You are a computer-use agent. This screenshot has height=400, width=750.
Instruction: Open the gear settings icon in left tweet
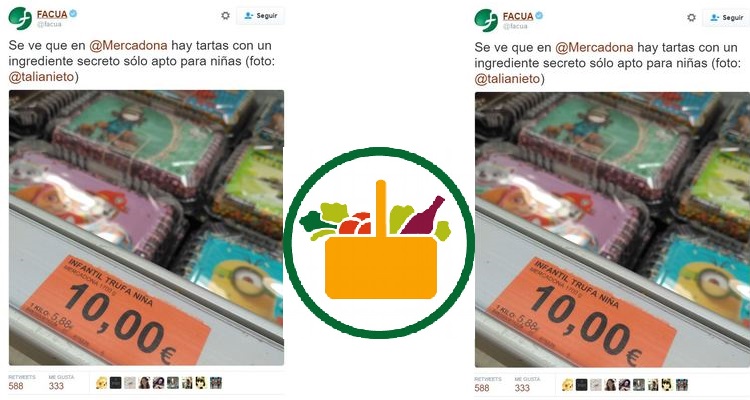coord(225,16)
